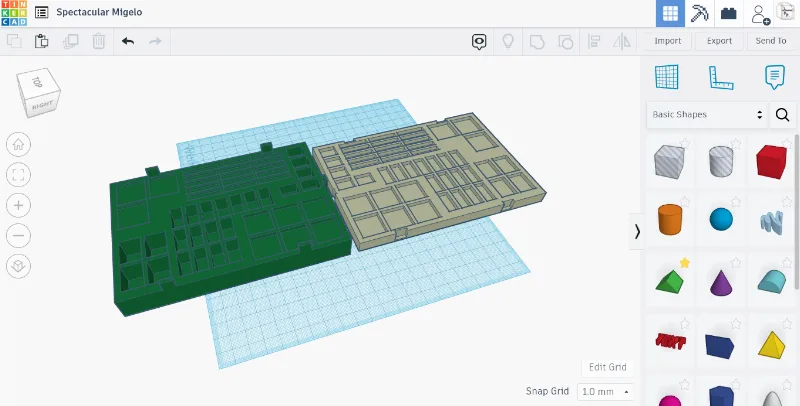
Task: Click the Delete trash icon
Action: [x=98, y=41]
